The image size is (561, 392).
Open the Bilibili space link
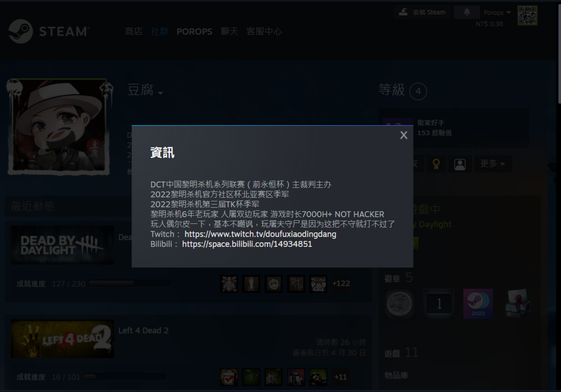(x=247, y=244)
